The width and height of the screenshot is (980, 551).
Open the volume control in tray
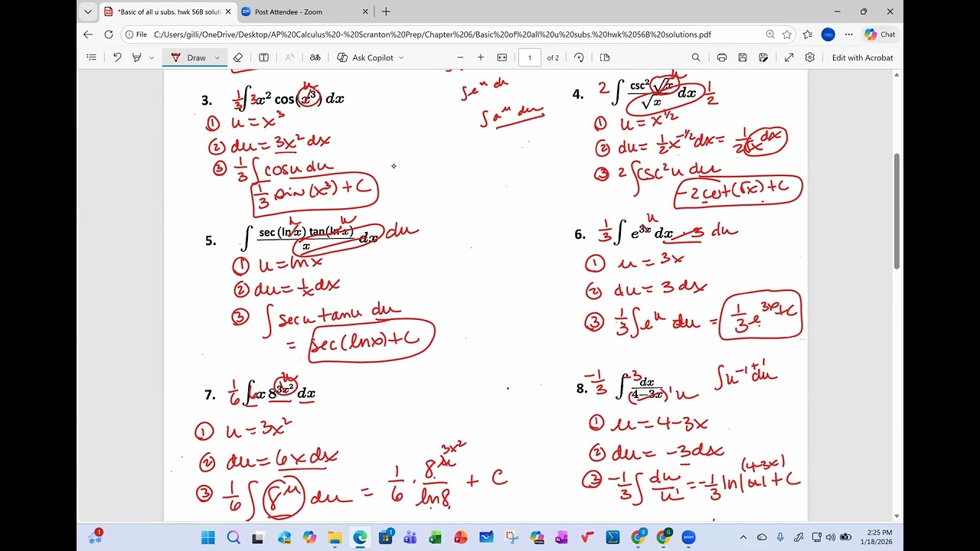coord(831,537)
